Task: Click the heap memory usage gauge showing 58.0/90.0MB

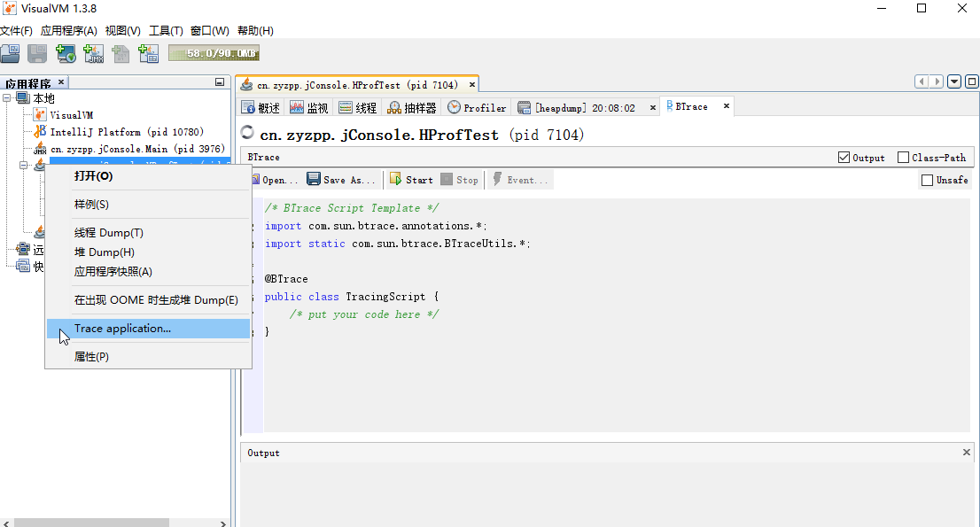Action: pos(213,53)
